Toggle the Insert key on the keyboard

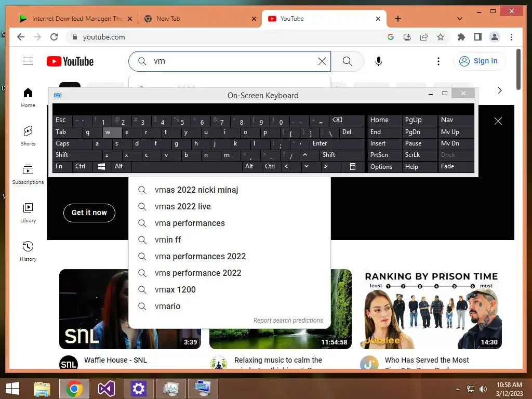pos(384,143)
